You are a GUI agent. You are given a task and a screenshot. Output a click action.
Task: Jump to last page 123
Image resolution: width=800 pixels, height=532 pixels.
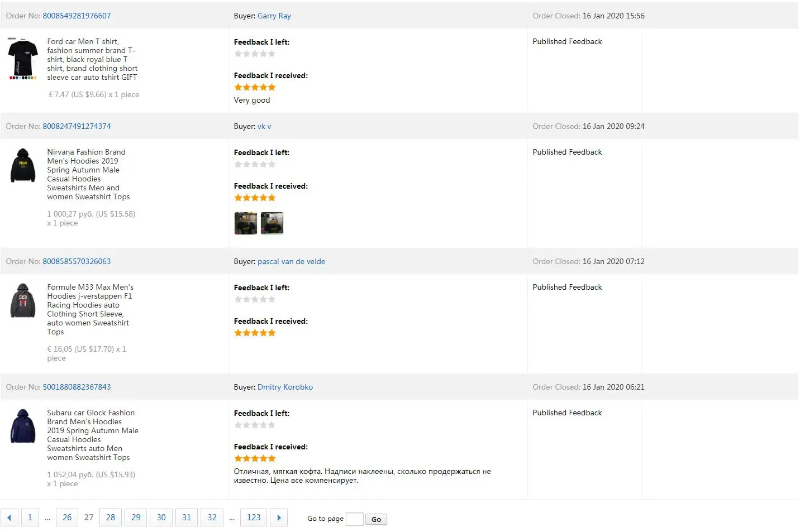pos(254,517)
